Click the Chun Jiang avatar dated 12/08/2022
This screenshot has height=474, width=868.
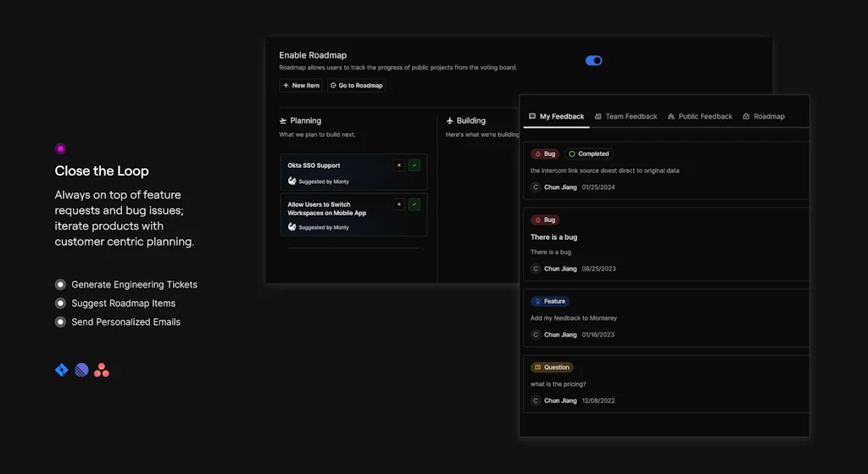(x=536, y=400)
